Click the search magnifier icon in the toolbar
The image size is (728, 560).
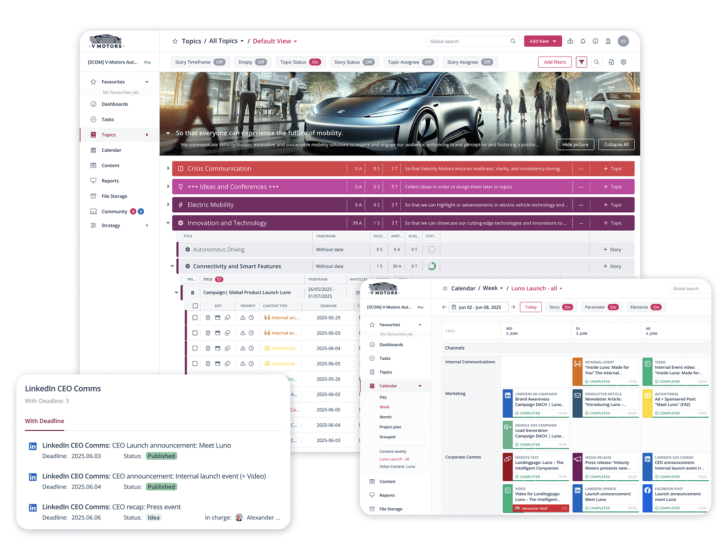coord(597,62)
